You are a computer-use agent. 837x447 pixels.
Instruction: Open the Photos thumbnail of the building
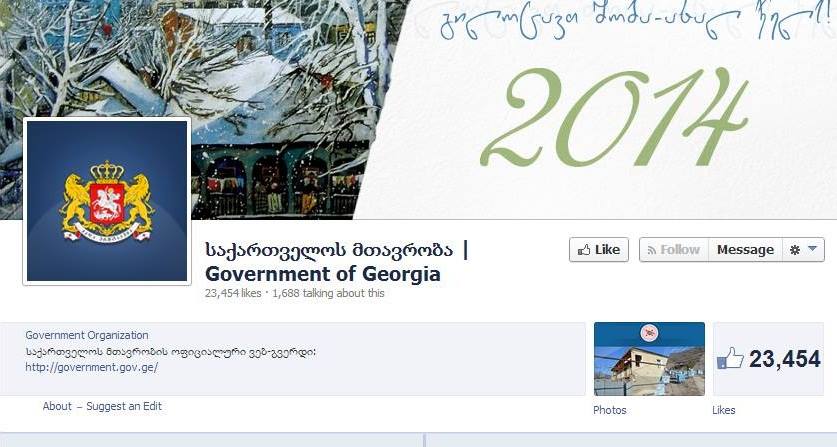[x=649, y=359]
